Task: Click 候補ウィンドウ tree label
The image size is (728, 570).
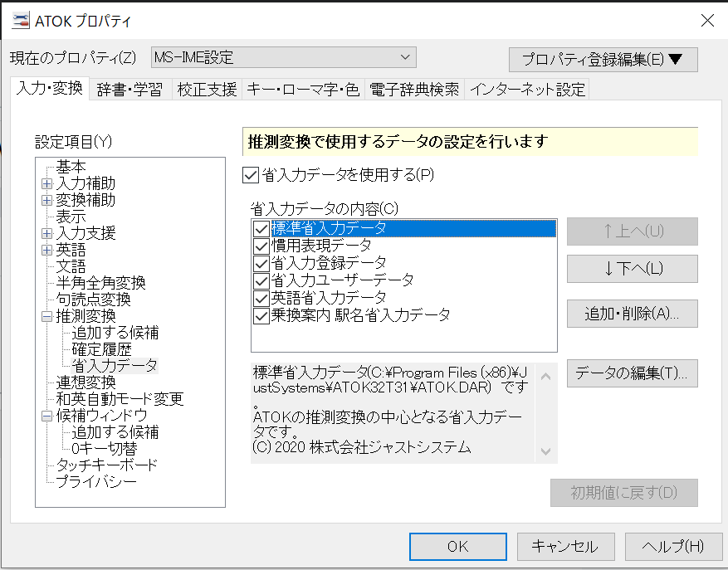Action: 101,416
